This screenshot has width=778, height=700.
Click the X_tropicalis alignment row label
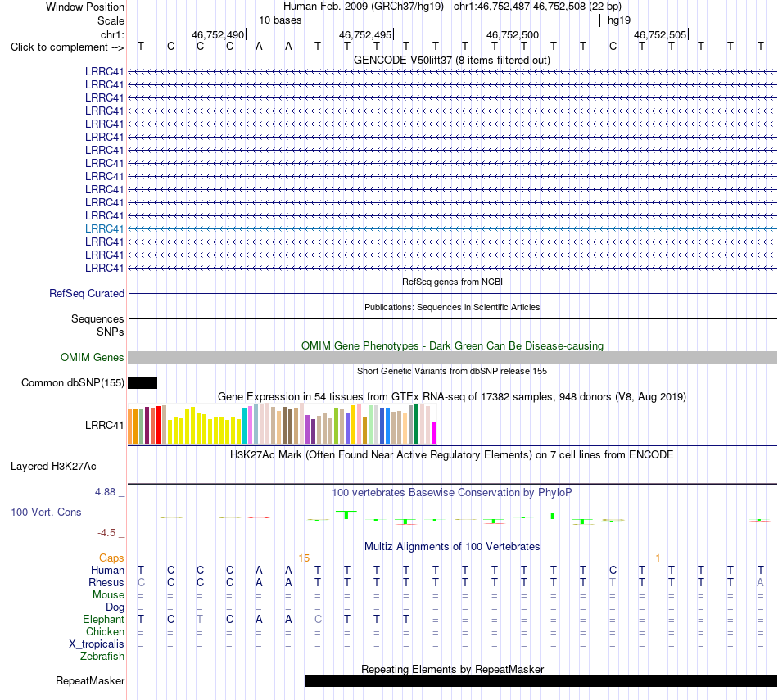tap(97, 644)
